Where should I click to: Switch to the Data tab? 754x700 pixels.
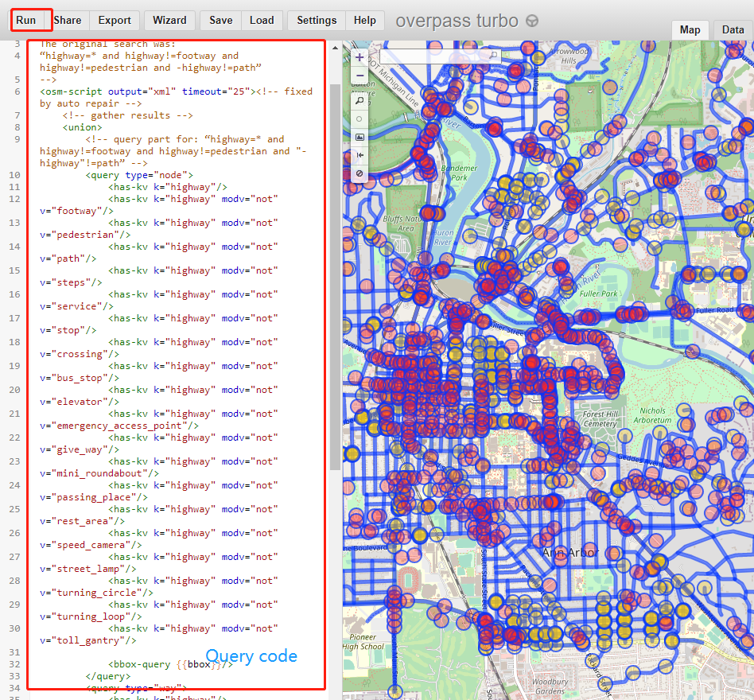click(x=733, y=29)
